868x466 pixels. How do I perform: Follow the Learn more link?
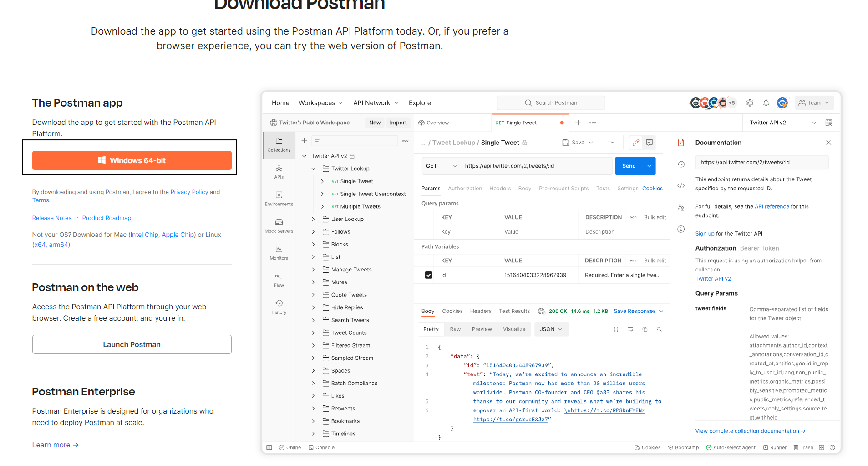pos(56,445)
